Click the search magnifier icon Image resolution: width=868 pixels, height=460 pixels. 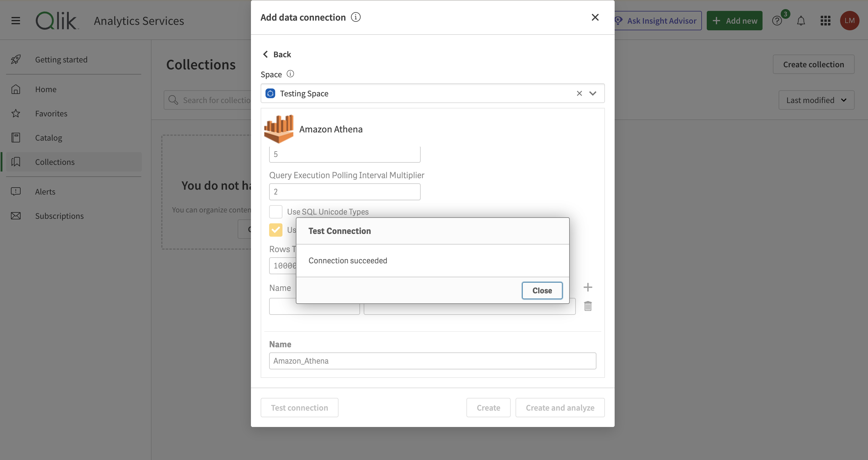click(x=173, y=100)
